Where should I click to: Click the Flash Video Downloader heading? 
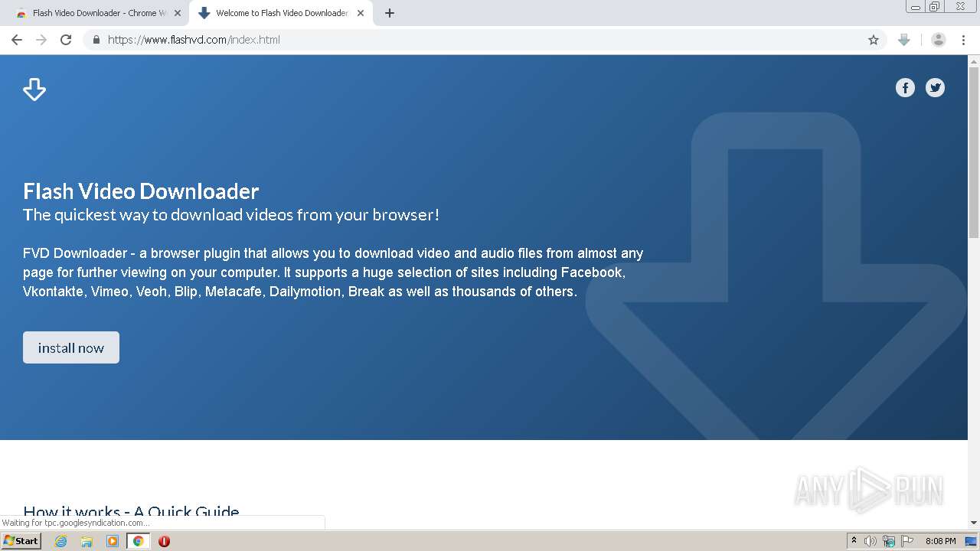pos(141,191)
